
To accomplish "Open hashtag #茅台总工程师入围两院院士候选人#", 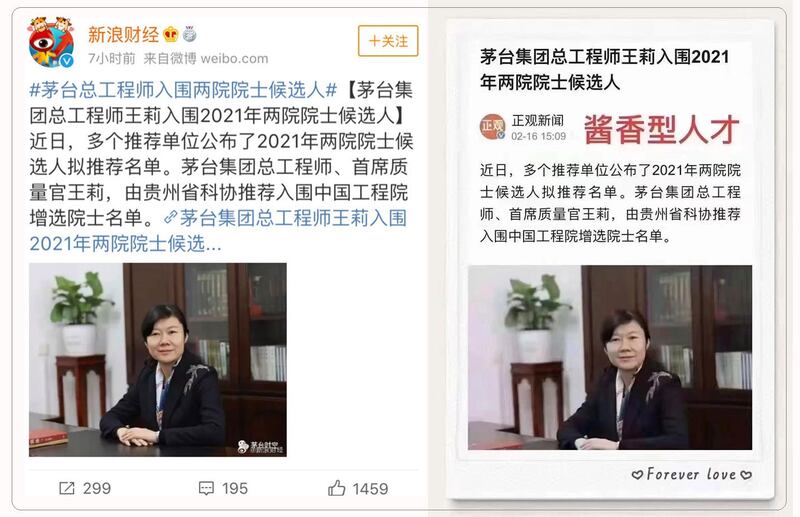I will point(183,90).
